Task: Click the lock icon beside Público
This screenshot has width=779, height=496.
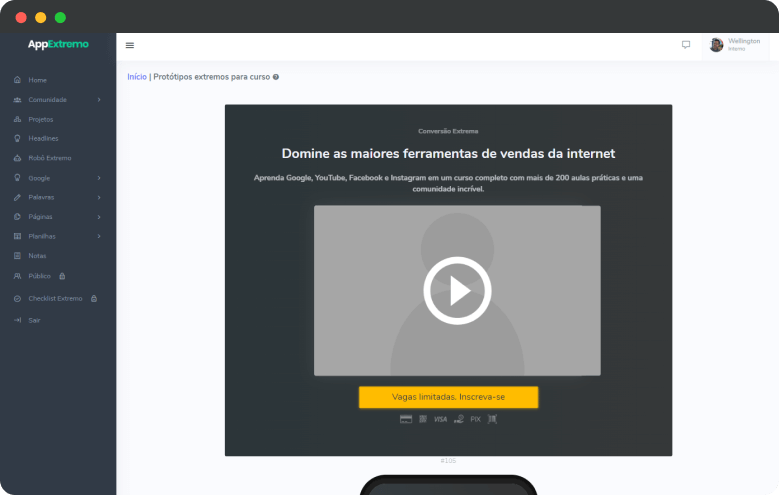Action: pos(62,276)
